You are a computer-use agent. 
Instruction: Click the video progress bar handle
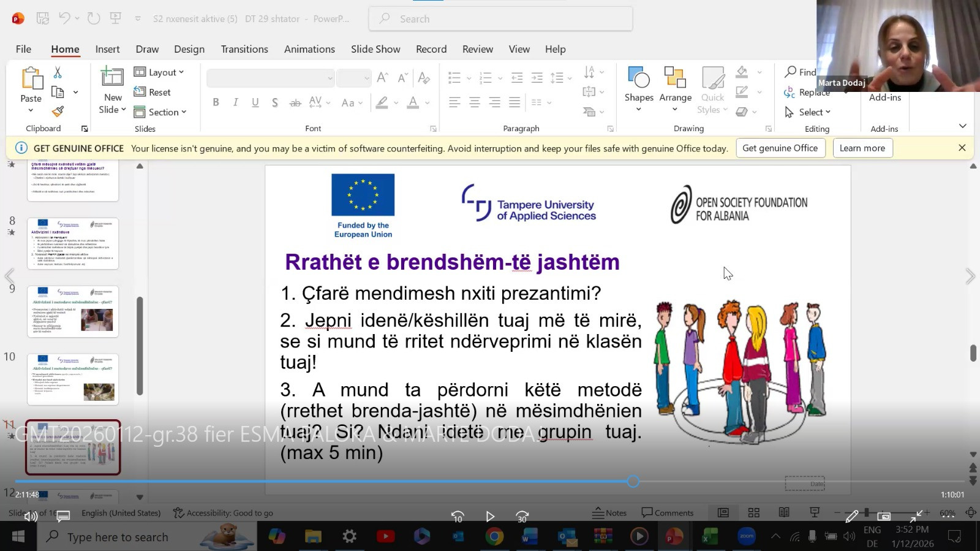(633, 482)
